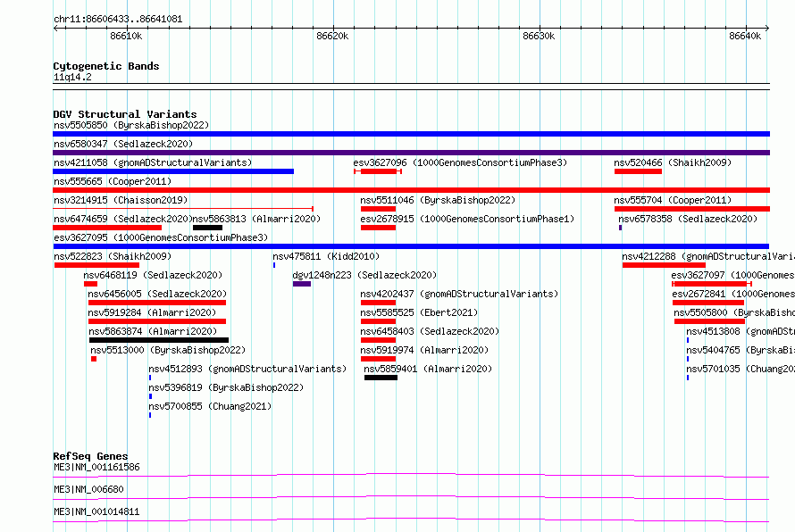Image resolution: width=795 pixels, height=532 pixels.
Task: Select nsv5513000 (ByrskaBishop2022) label
Action: (168, 350)
